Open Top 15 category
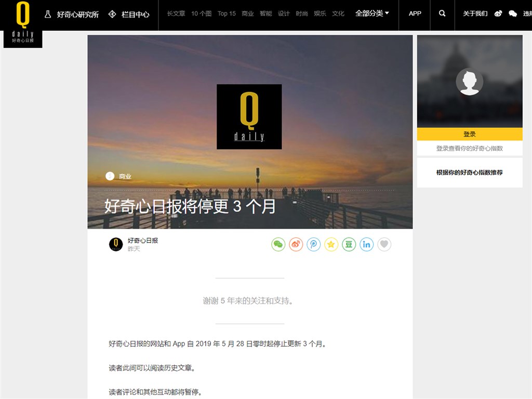Screen dimensions: 532x399 [x=227, y=14]
